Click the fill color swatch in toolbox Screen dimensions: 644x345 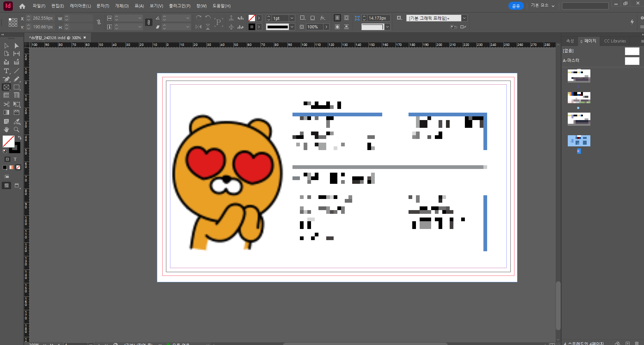[8, 141]
